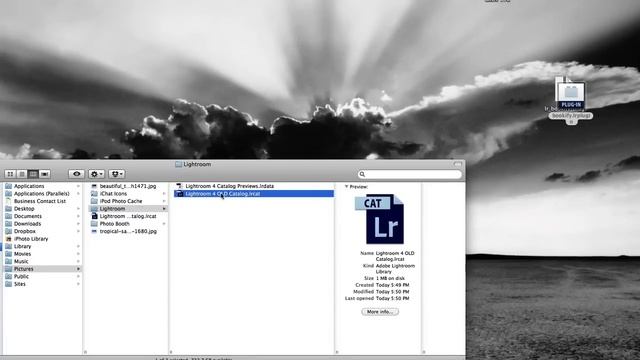The image size is (640, 360).
Task: Switch Finder to column view
Action: point(33,174)
